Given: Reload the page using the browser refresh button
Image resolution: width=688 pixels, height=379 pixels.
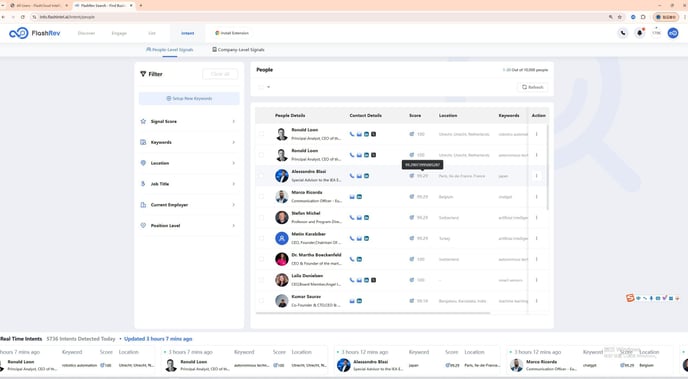Looking at the screenshot, I should click(23, 17).
